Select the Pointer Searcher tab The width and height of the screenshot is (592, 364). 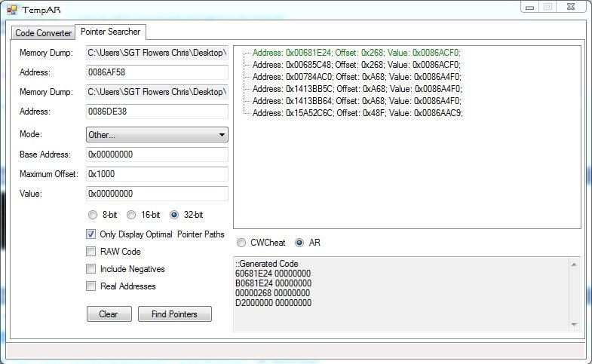tap(110, 32)
